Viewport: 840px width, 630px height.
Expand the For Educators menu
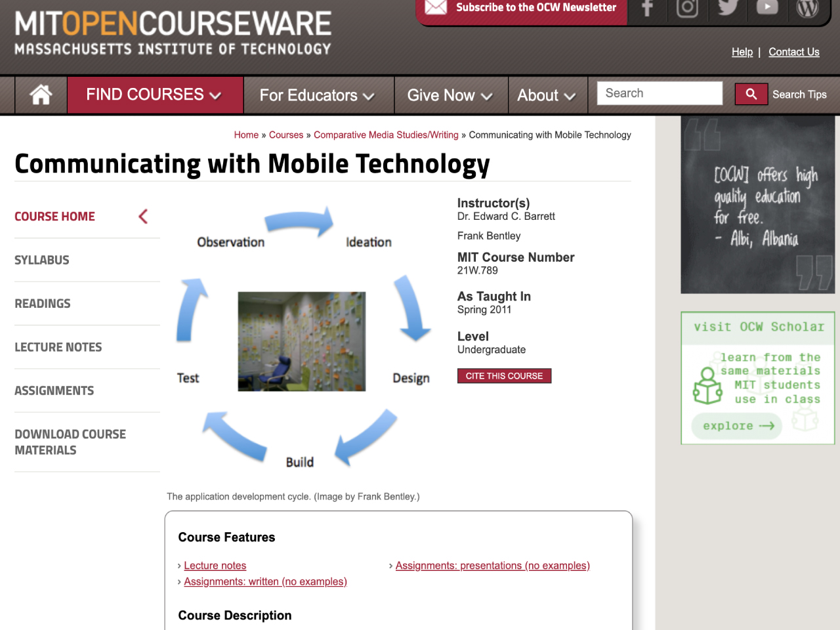[318, 96]
